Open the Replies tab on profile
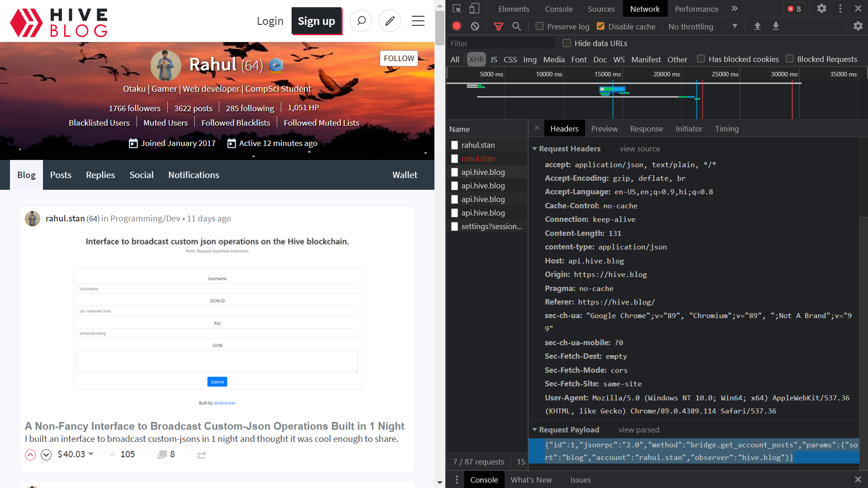The height and width of the screenshot is (488, 868). click(100, 175)
